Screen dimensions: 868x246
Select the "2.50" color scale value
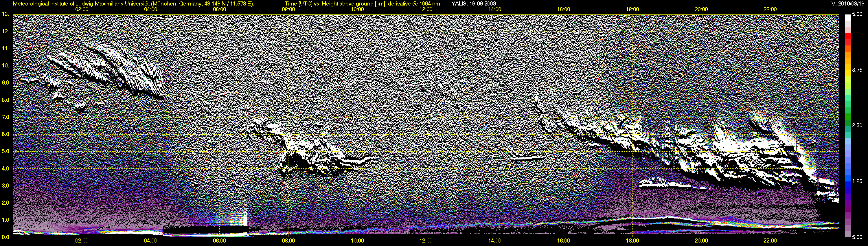(857, 125)
